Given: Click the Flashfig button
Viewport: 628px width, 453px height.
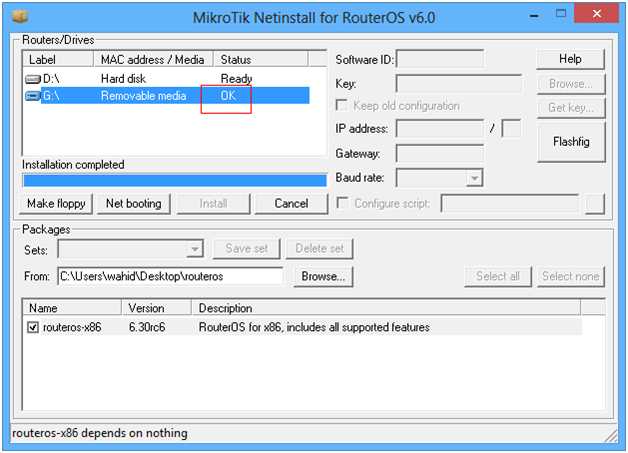Looking at the screenshot, I should pyautogui.click(x=570, y=142).
